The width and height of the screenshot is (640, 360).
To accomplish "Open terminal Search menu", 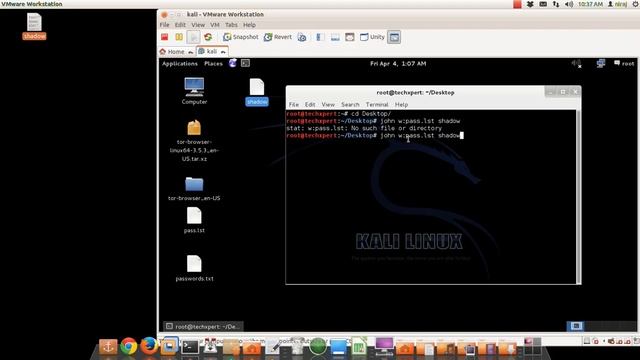I will pos(350,104).
